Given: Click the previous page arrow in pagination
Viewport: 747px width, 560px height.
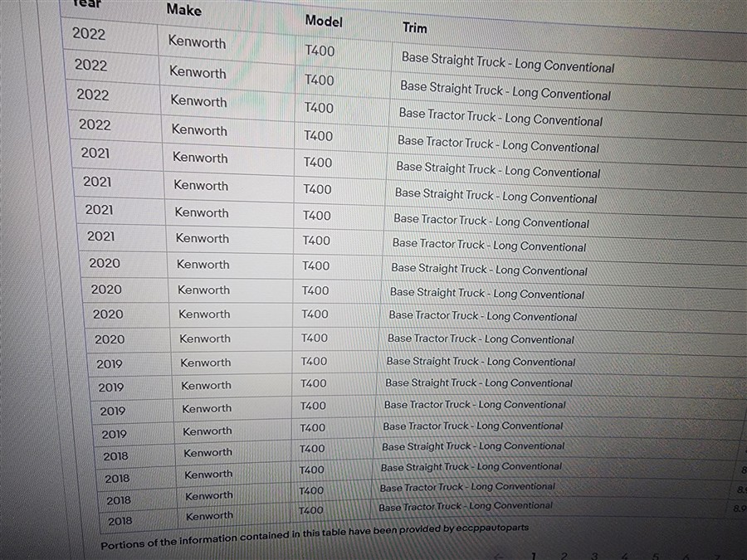Looking at the screenshot, I should click(499, 555).
